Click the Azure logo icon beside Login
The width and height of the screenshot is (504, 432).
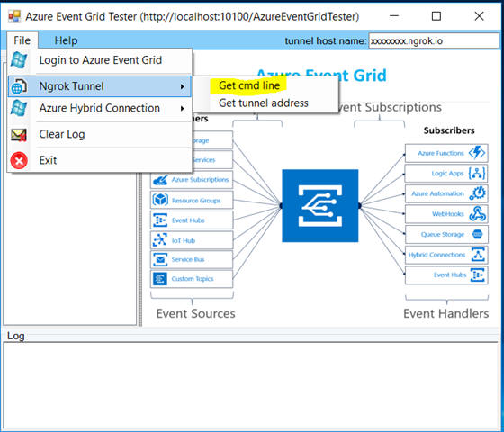coord(19,60)
